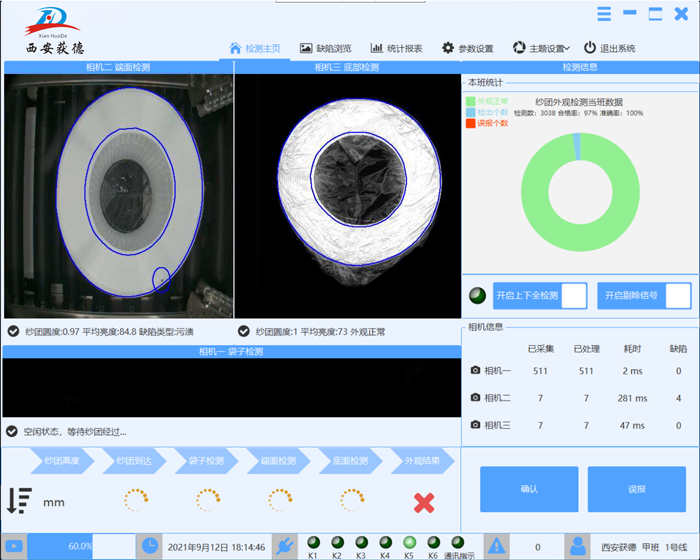Open the hamburger menu at top right
The image size is (700, 560).
604,14
